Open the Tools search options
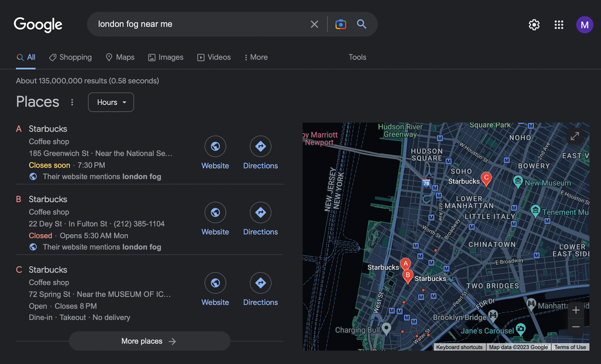Screen dimensions: 601x364 click(357, 57)
